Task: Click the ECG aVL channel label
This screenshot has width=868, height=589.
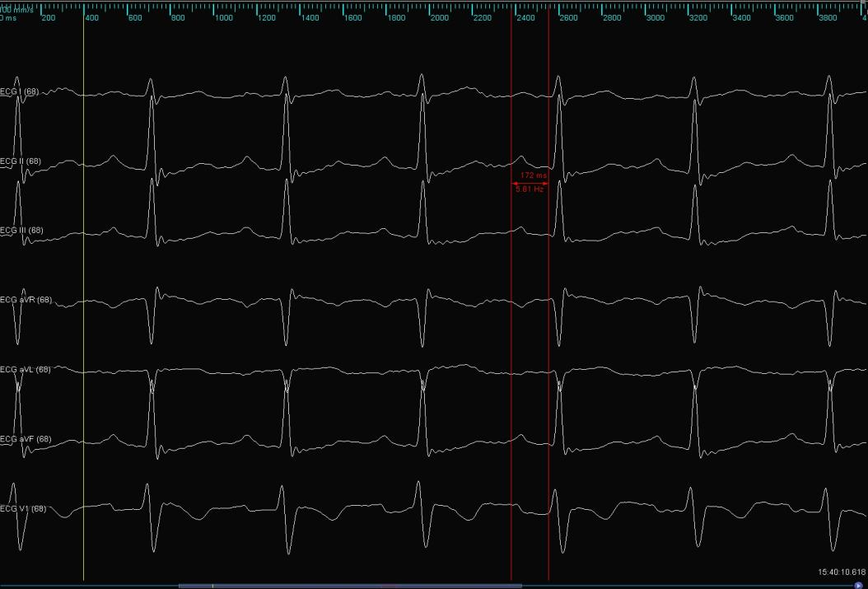Action: tap(26, 369)
